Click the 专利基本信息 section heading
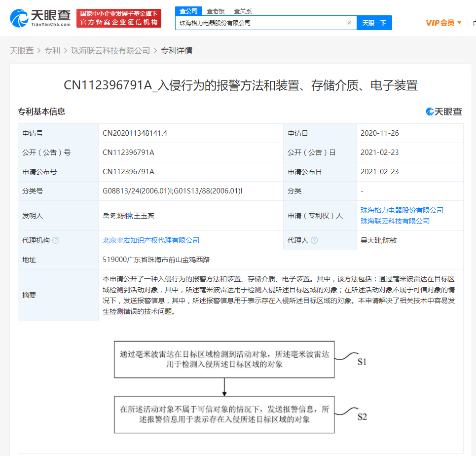The width and height of the screenshot is (476, 456). [41, 112]
